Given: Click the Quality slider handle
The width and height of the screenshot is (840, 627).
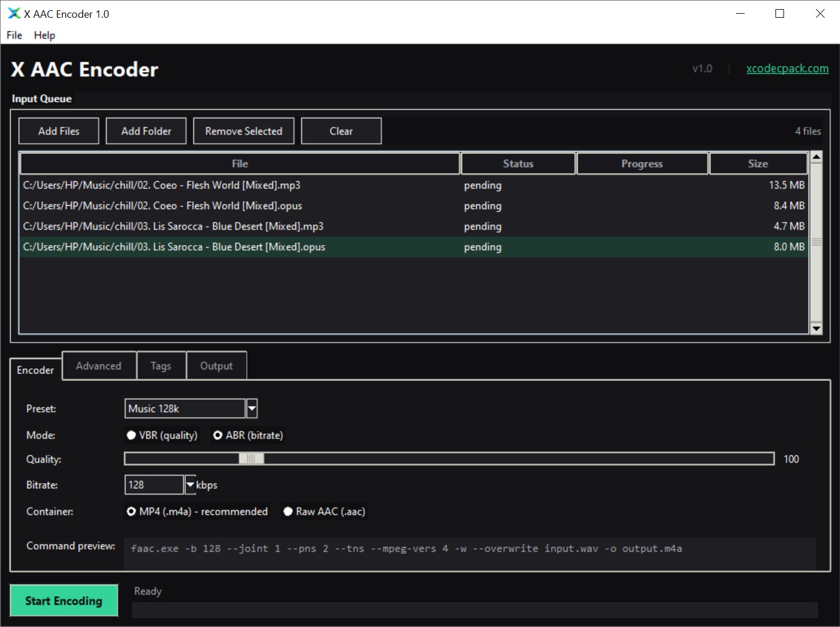Looking at the screenshot, I should pos(251,459).
